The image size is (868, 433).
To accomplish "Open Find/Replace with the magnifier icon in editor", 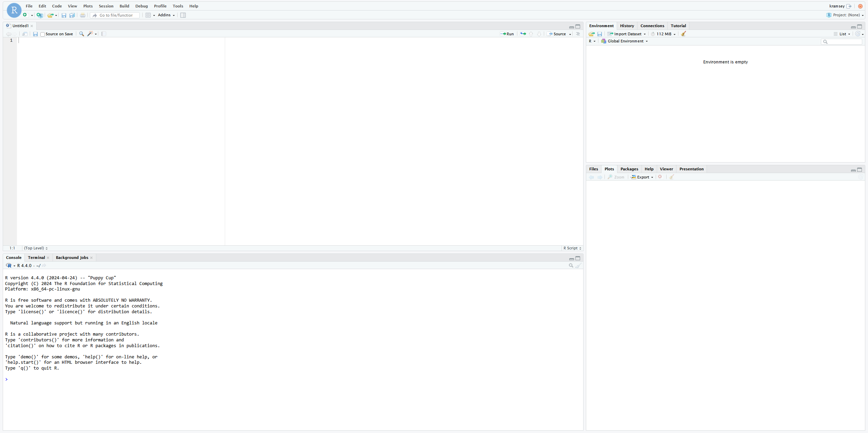I will [81, 34].
